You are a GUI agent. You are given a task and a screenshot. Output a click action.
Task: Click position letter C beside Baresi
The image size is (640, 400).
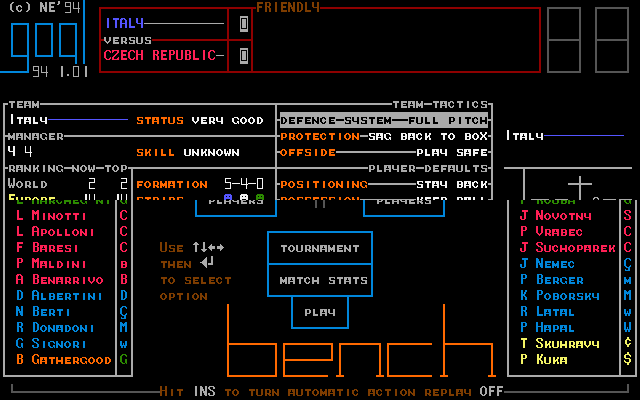[124, 247]
